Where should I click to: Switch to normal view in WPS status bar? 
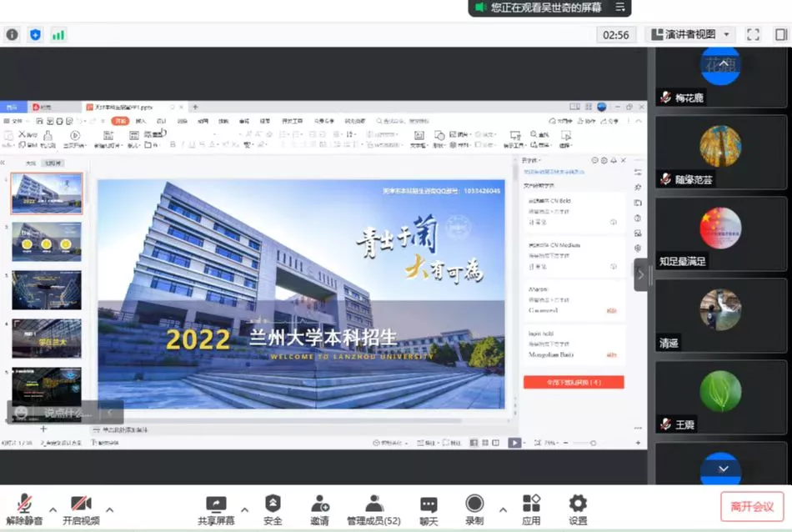point(474,443)
